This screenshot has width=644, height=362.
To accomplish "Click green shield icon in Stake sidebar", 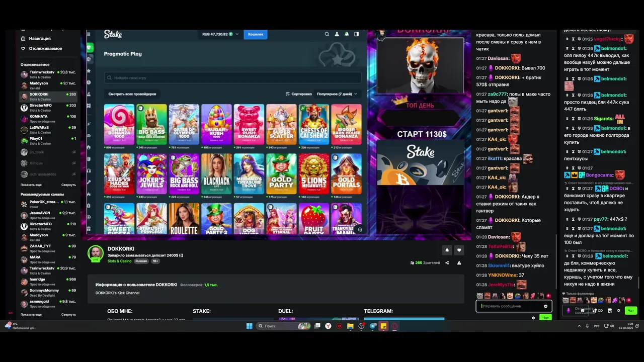I will (x=89, y=48).
